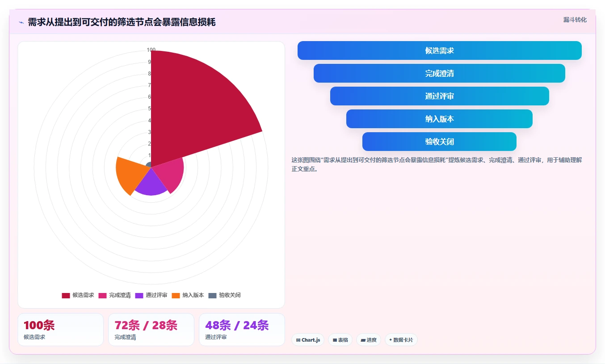Click the 数据卡片 tag chip
This screenshot has height=364, width=605.
(401, 340)
